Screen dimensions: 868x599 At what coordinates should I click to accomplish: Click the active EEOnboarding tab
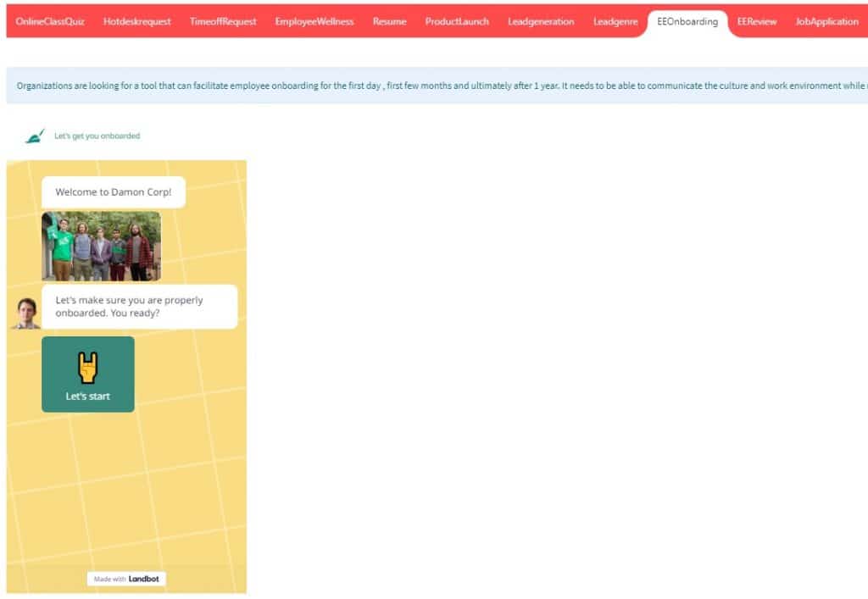687,22
